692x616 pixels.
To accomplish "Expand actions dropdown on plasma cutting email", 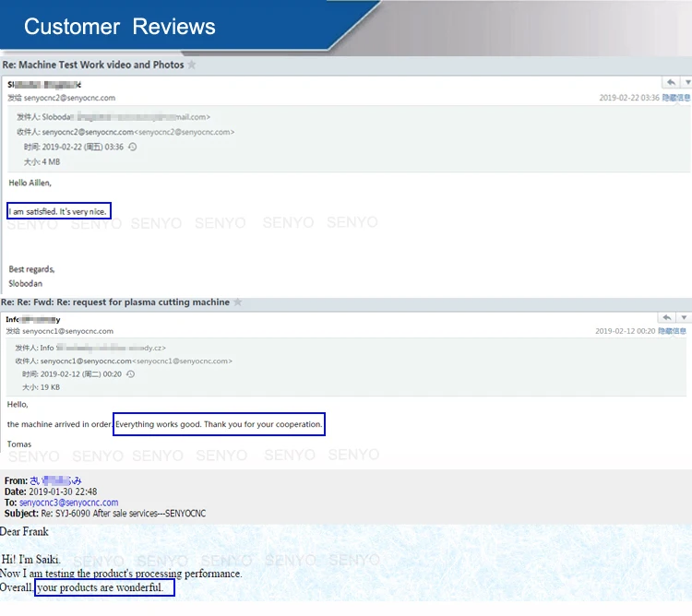I will click(x=684, y=317).
